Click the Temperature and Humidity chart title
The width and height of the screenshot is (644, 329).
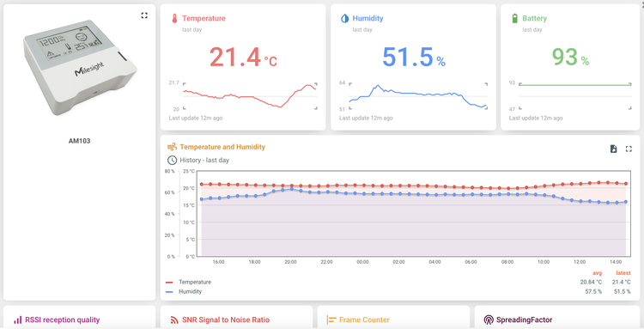(222, 147)
